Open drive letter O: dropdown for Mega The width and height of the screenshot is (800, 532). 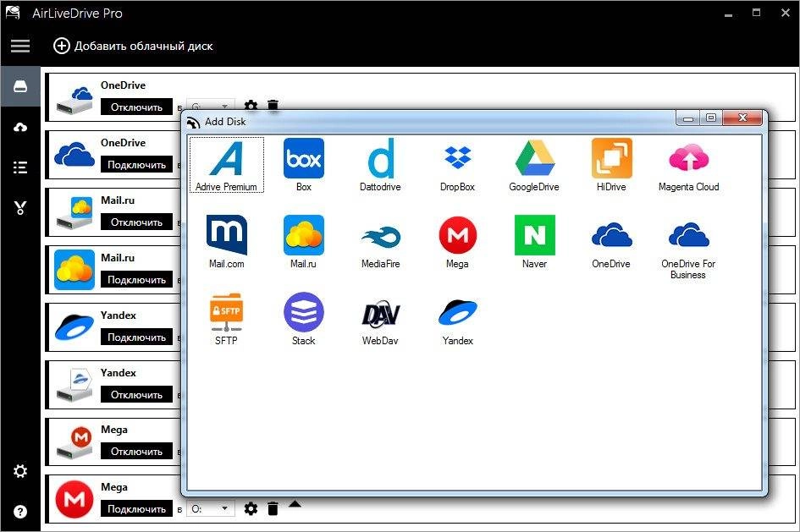tap(210, 508)
